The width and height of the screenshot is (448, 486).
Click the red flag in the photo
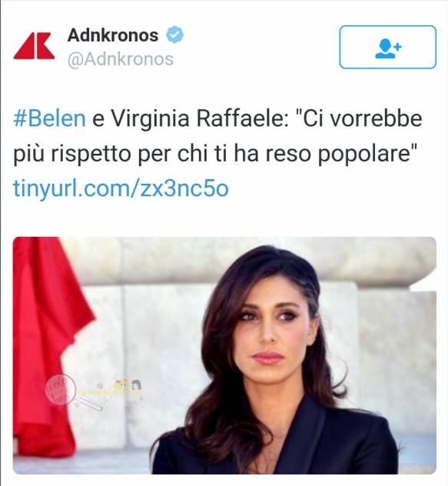46,341
